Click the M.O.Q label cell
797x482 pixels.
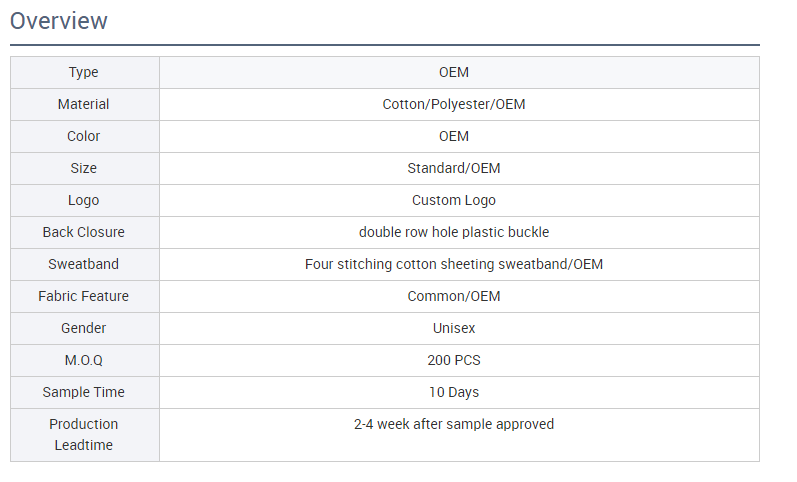pos(84,360)
